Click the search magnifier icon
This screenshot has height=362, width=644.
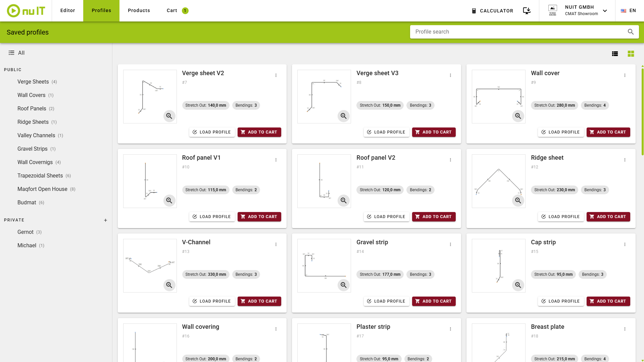[x=631, y=32]
